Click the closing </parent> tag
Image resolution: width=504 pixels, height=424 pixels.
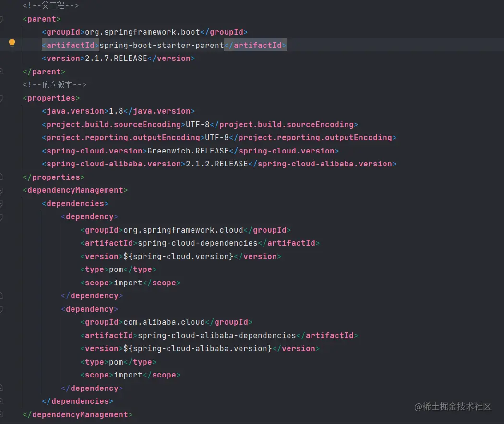tap(44, 71)
